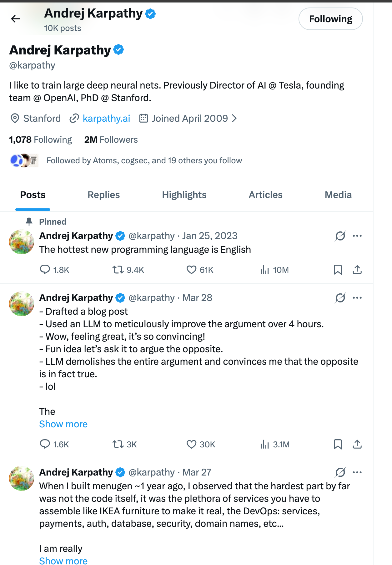The width and height of the screenshot is (392, 565).
Task: View analytics of the Mar 28 post
Action: 264,444
